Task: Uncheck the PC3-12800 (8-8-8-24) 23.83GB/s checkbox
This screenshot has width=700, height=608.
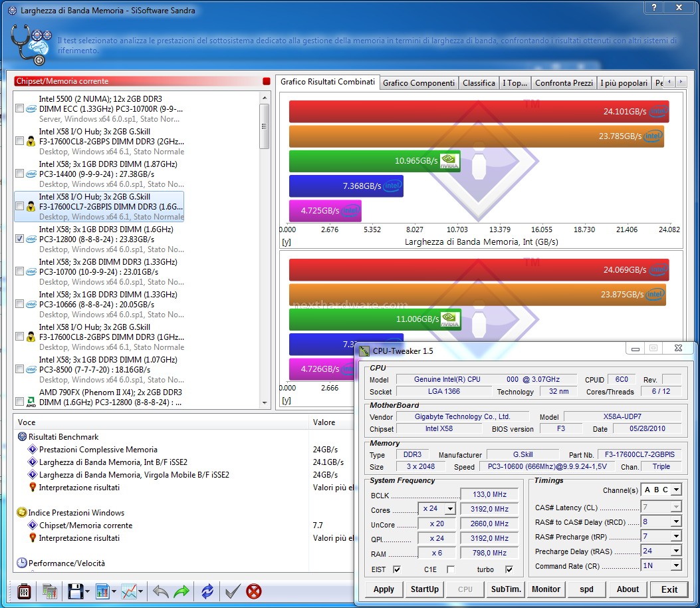Action: [20, 239]
